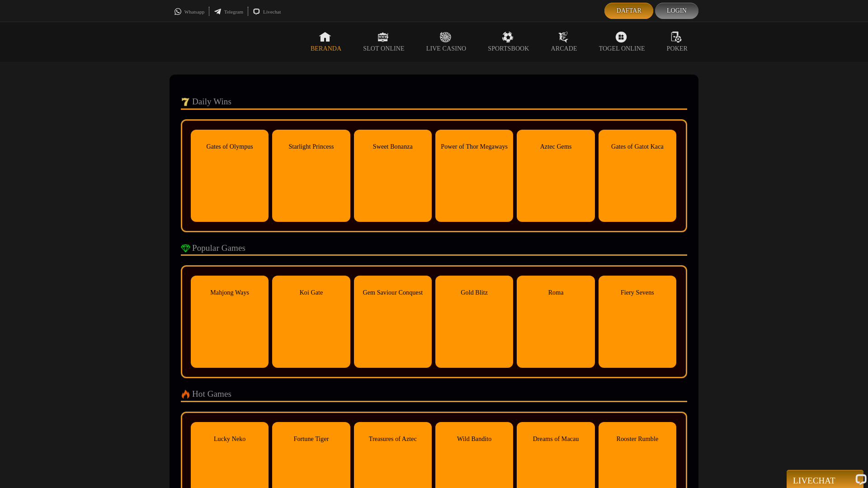Launch the Fortune Tiger game tile
Screen dimensions: 868x488
pyautogui.click(x=311, y=454)
